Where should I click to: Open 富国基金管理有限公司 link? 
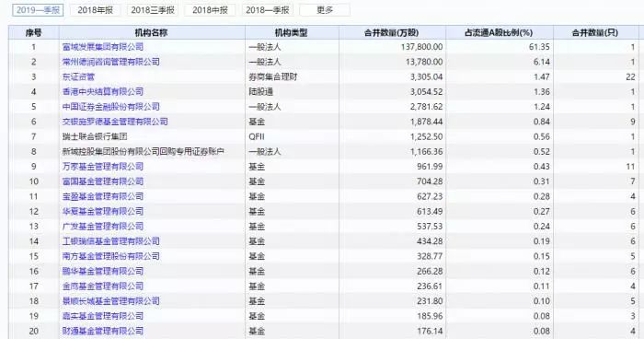coord(103,181)
